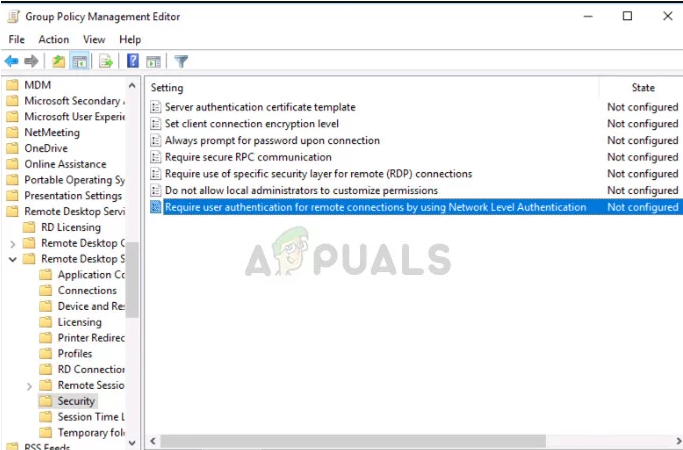The width and height of the screenshot is (683, 450).
Task: Select Portable Operating System tree item
Action: point(74,180)
